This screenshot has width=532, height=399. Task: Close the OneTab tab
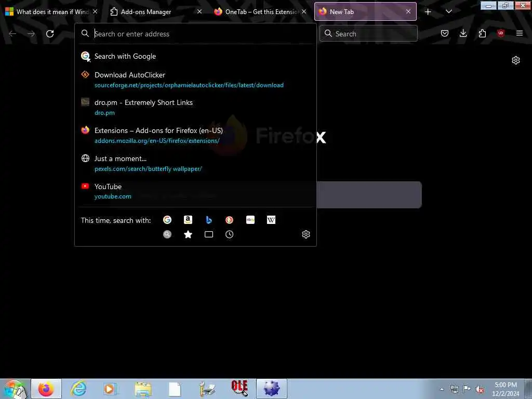click(304, 11)
